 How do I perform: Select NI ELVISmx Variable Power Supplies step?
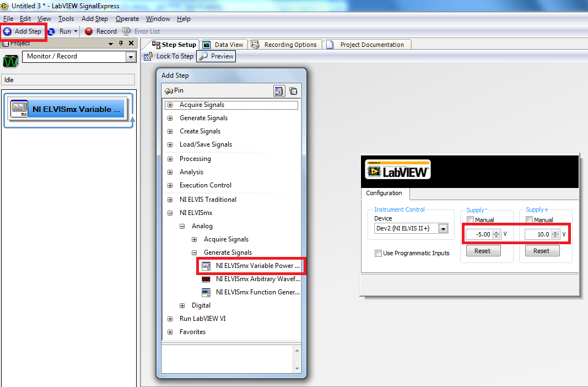[x=251, y=266]
